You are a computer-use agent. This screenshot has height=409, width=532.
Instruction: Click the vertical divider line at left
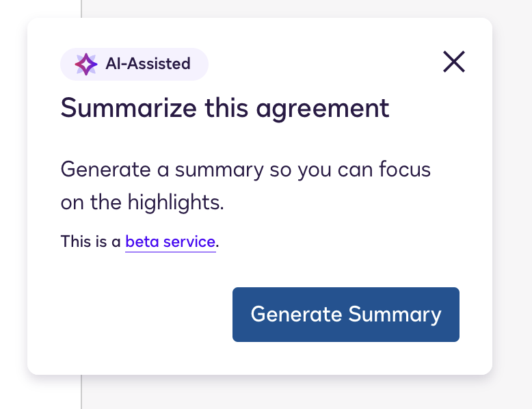pyautogui.click(x=81, y=393)
